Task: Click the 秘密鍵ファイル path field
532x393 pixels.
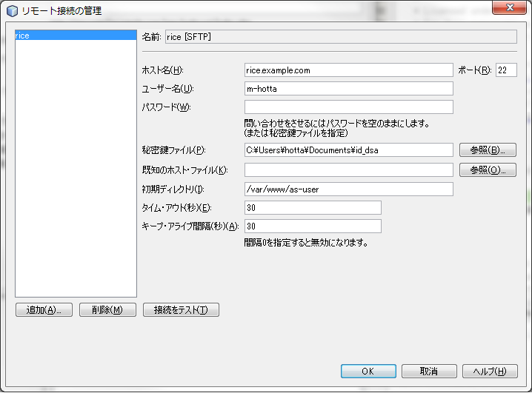Action: coord(348,150)
